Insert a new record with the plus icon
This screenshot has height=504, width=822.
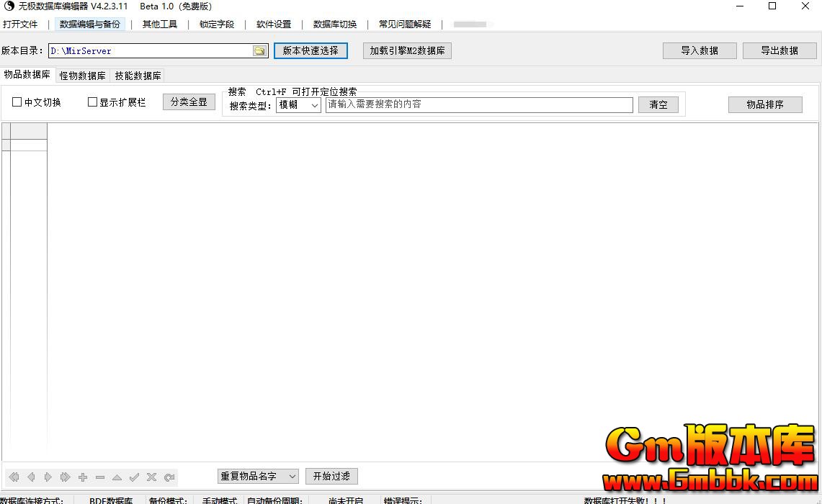(83, 477)
